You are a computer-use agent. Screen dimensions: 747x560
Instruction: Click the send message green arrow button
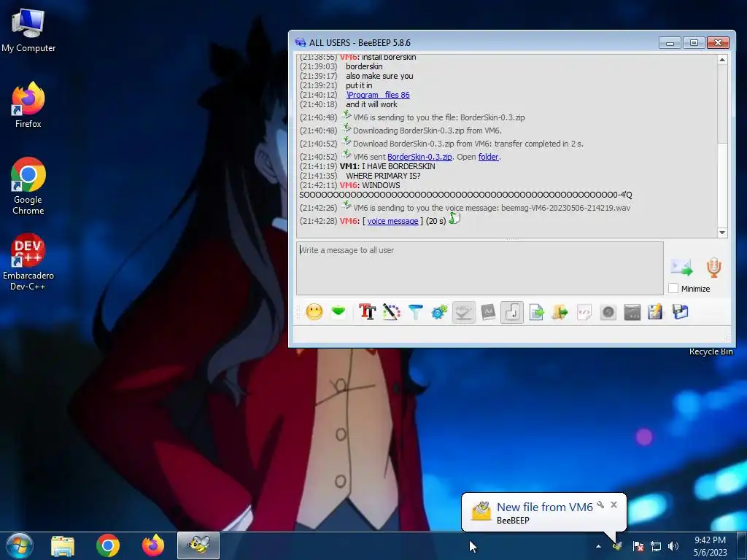(681, 268)
